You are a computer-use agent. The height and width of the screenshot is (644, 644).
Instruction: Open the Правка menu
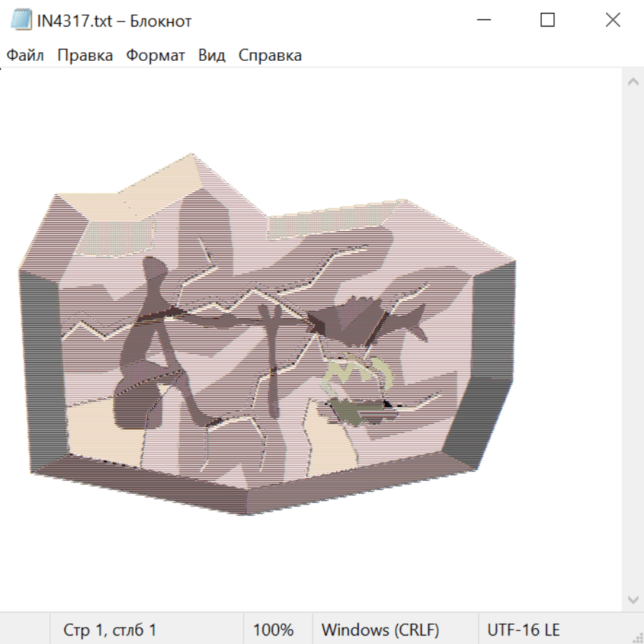tap(84, 56)
